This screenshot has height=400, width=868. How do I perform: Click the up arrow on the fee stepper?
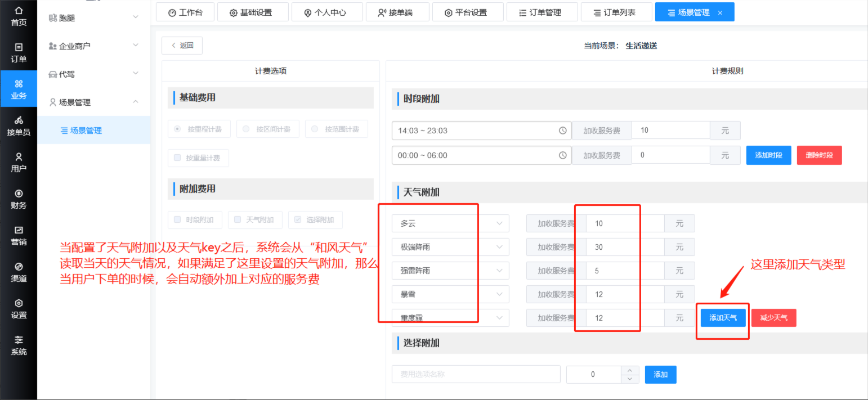click(630, 370)
